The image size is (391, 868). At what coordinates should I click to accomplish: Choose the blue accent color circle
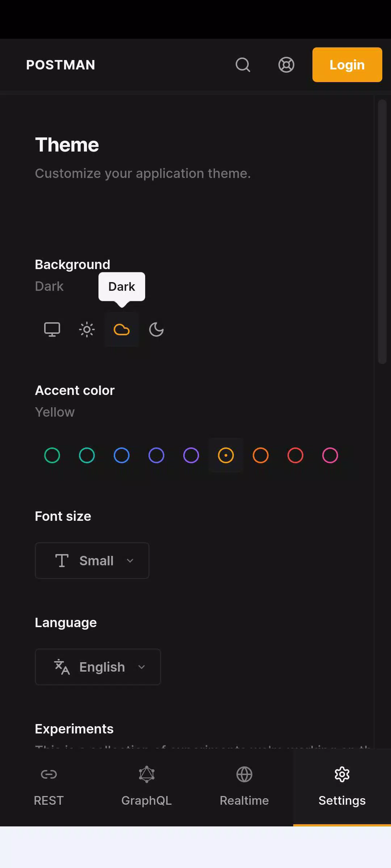click(x=122, y=455)
